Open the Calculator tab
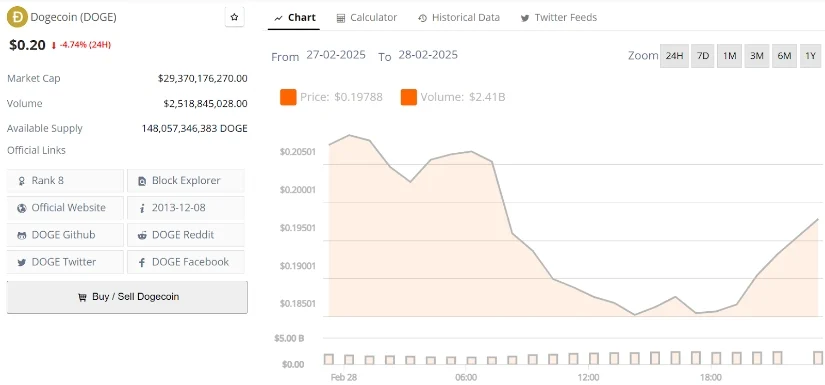Image resolution: width=825 pixels, height=385 pixels. (367, 18)
